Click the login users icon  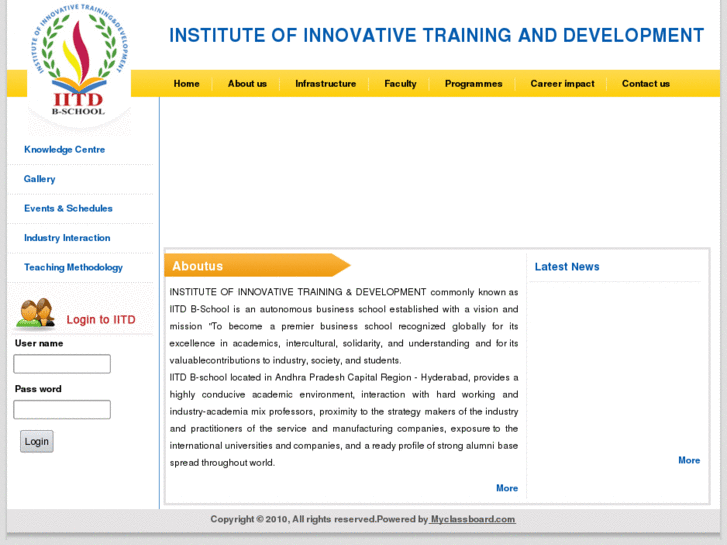[x=36, y=314]
